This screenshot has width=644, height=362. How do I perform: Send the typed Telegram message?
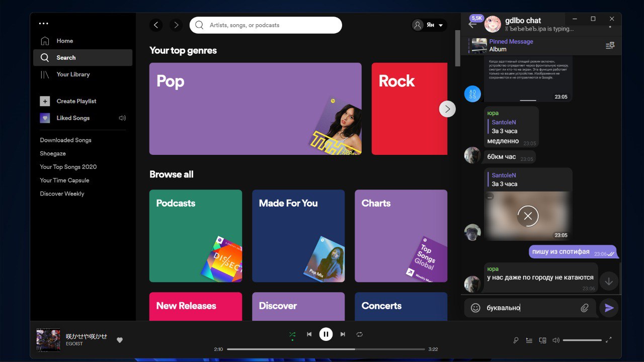(x=609, y=308)
